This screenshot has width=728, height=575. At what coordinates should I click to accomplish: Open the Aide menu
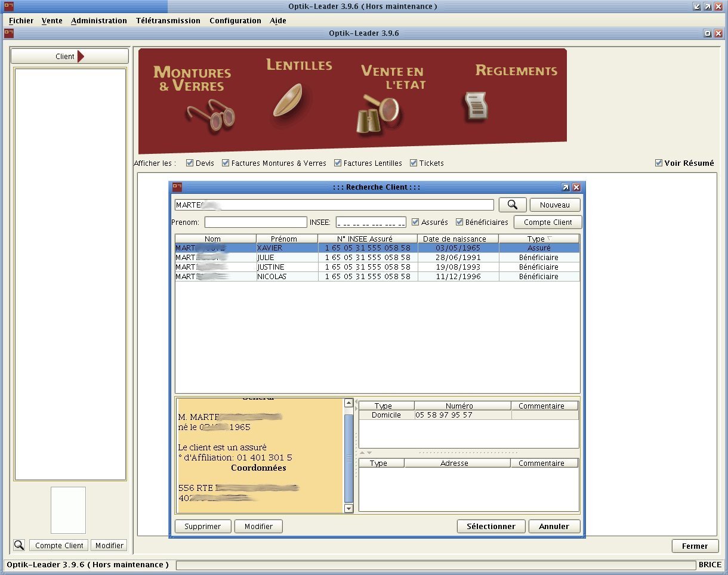pyautogui.click(x=278, y=20)
